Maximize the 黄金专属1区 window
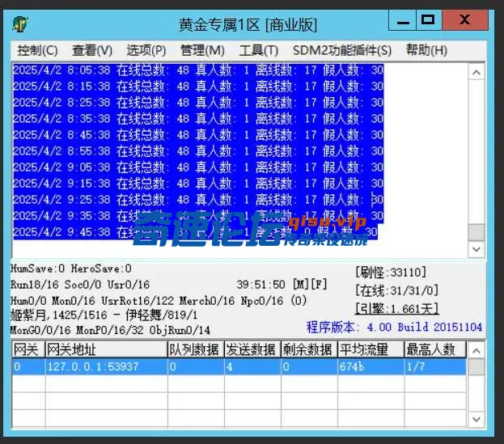The width and height of the screenshot is (504, 444). 429,20
